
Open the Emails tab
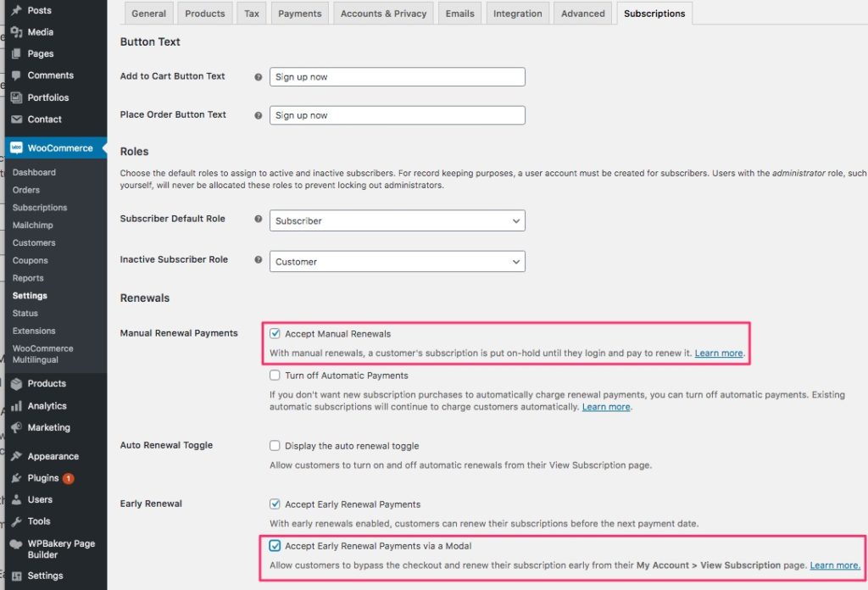(460, 14)
